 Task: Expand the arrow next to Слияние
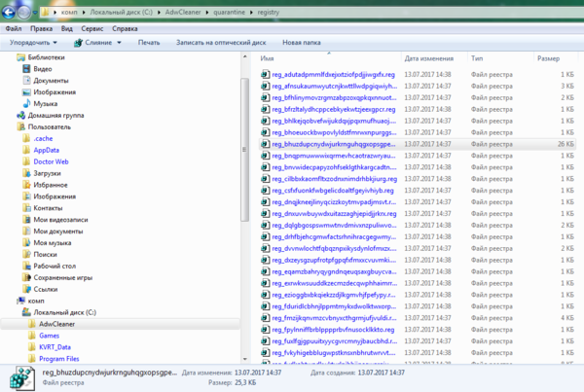119,43
